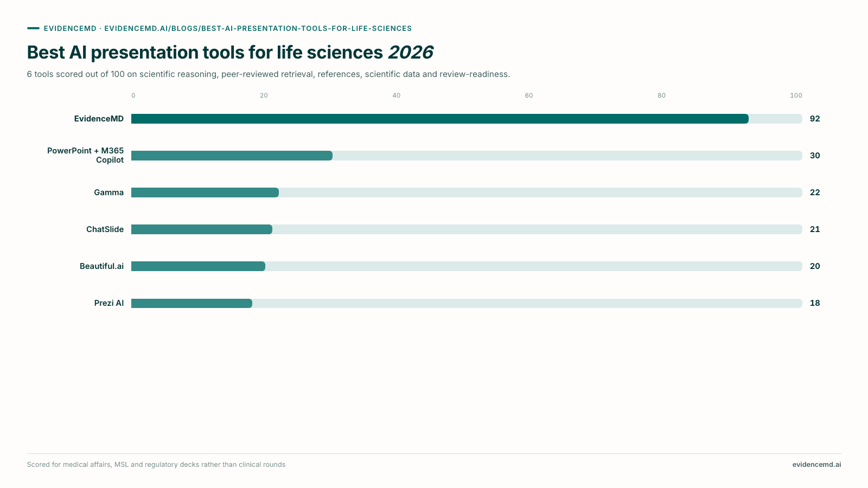Viewport: 868px width, 488px height.
Task: Click the EvidenceMD value 92
Action: (815, 119)
